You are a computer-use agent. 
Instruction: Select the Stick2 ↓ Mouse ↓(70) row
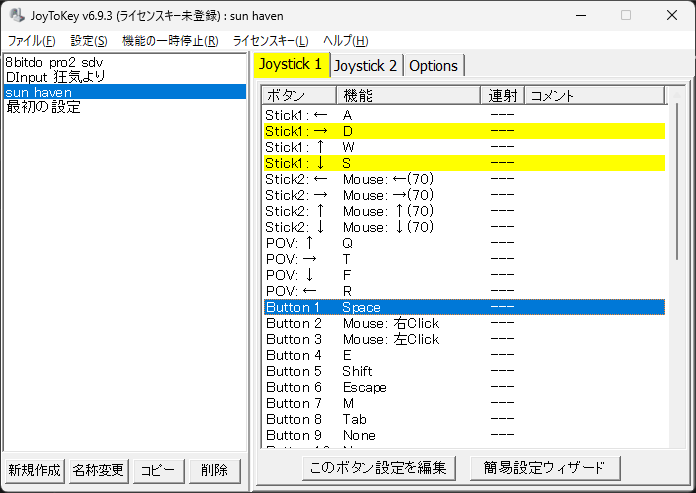point(464,227)
